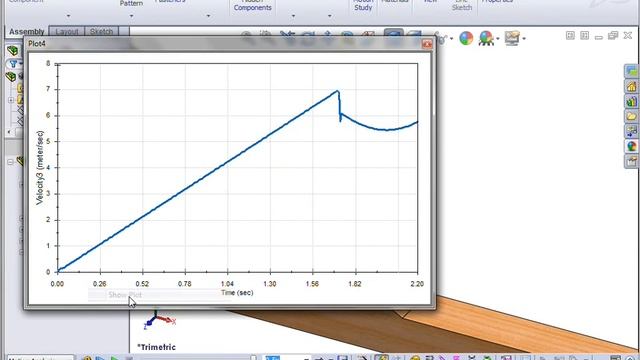The width and height of the screenshot is (640, 360).
Task: Close the Plot4 window
Action: [x=427, y=44]
